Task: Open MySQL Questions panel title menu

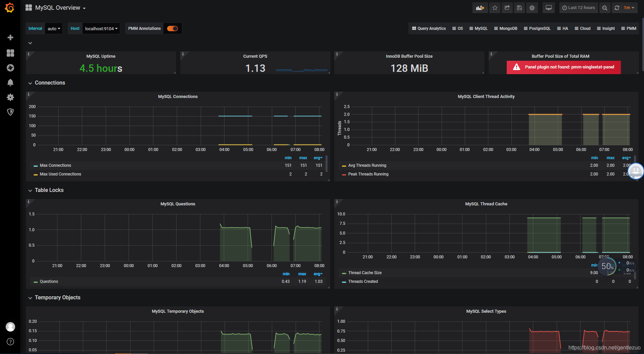Action: (178, 204)
